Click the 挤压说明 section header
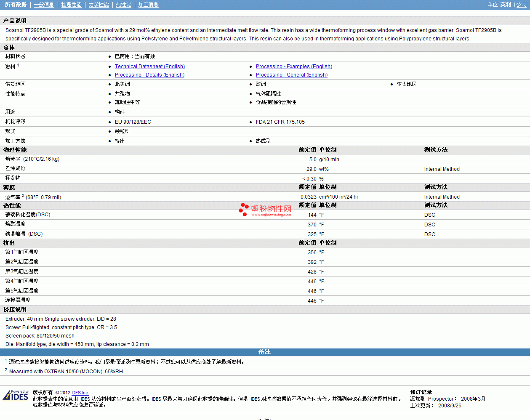Image resolution: width=530 pixels, height=420 pixels. [x=15, y=309]
